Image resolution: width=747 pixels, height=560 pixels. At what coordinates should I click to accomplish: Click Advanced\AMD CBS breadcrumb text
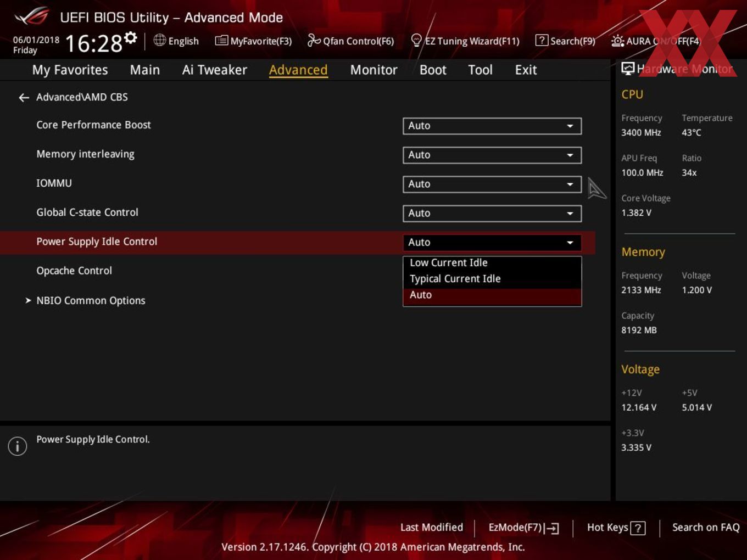click(82, 97)
